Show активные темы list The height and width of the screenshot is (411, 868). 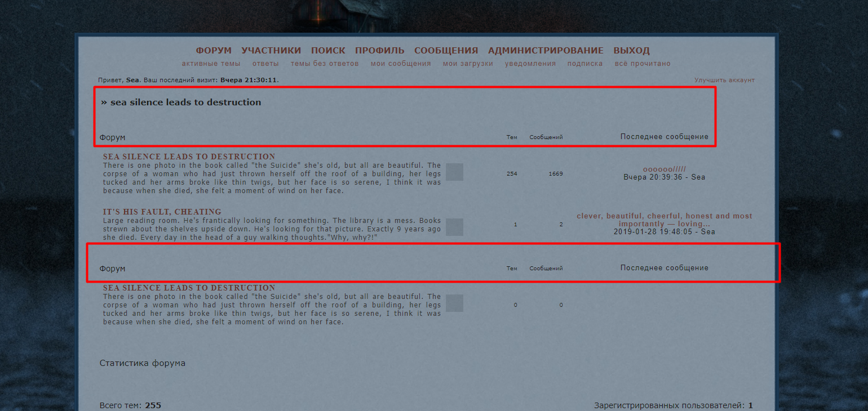(x=211, y=64)
